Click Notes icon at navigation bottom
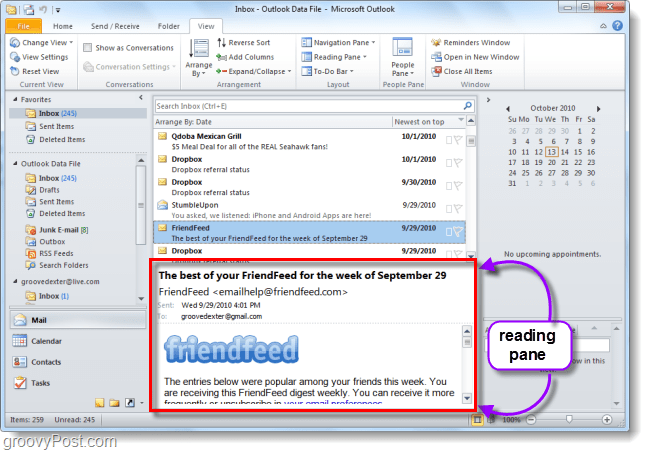This screenshot has height=452, width=650. coord(99,403)
